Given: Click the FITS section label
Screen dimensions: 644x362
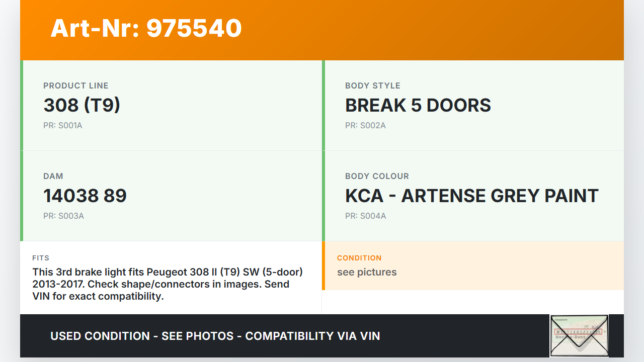Looking at the screenshot, I should (x=41, y=258).
